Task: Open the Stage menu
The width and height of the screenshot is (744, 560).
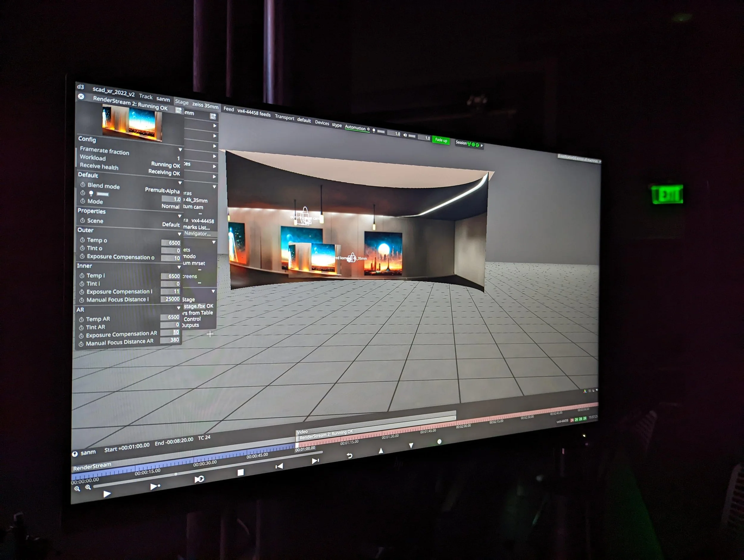Action: 182,102
